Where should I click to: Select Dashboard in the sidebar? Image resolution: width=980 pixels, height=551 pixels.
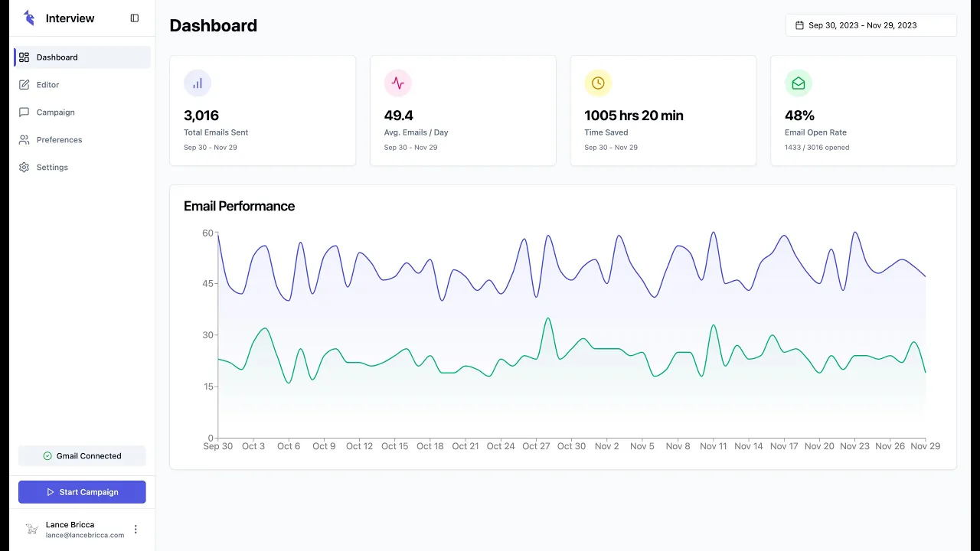82,57
